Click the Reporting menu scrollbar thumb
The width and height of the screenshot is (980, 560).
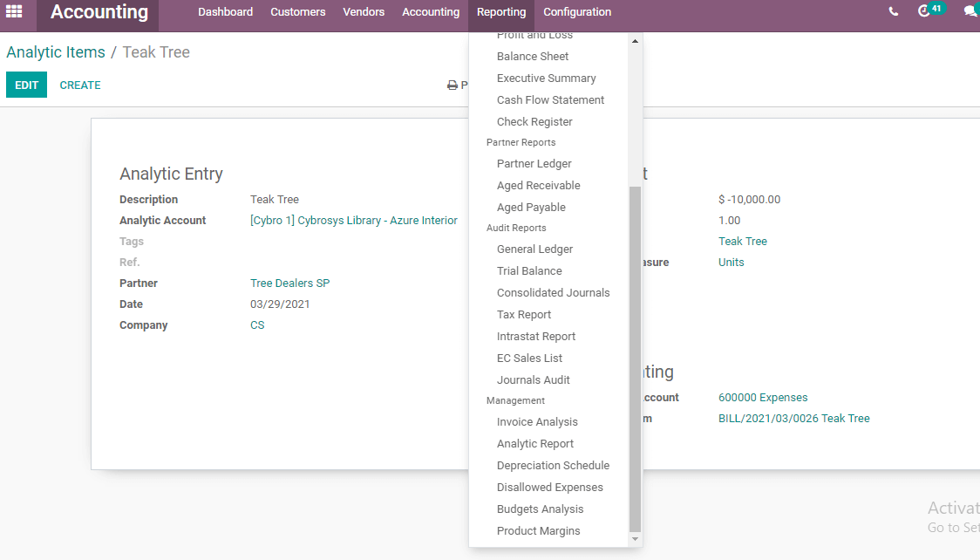pos(635,359)
